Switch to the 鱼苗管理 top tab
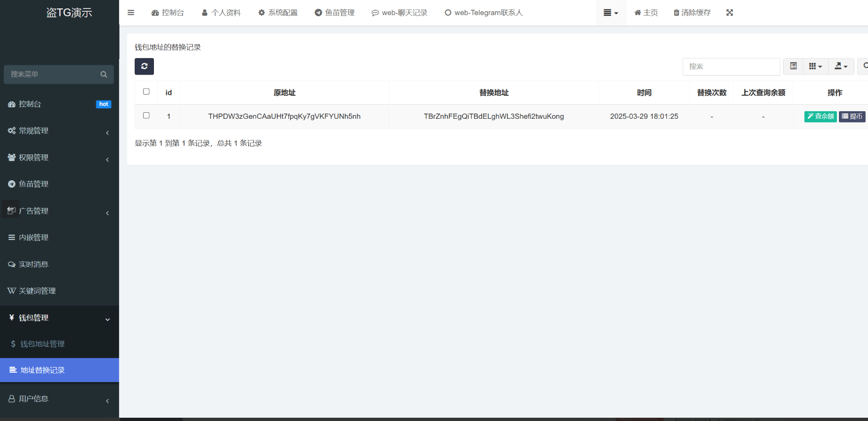This screenshot has width=868, height=421. [335, 13]
